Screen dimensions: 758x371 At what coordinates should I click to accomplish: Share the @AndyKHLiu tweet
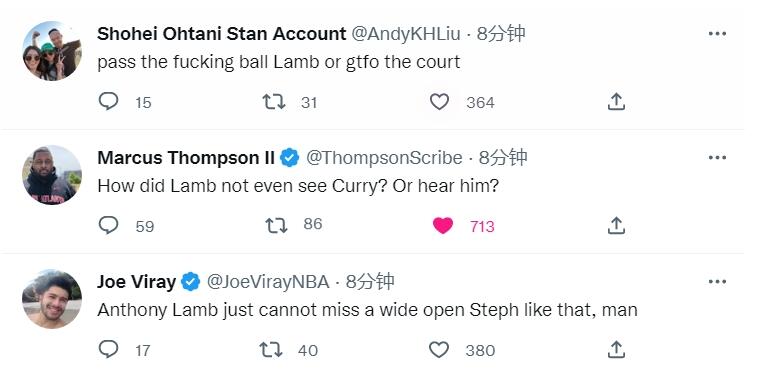click(616, 102)
